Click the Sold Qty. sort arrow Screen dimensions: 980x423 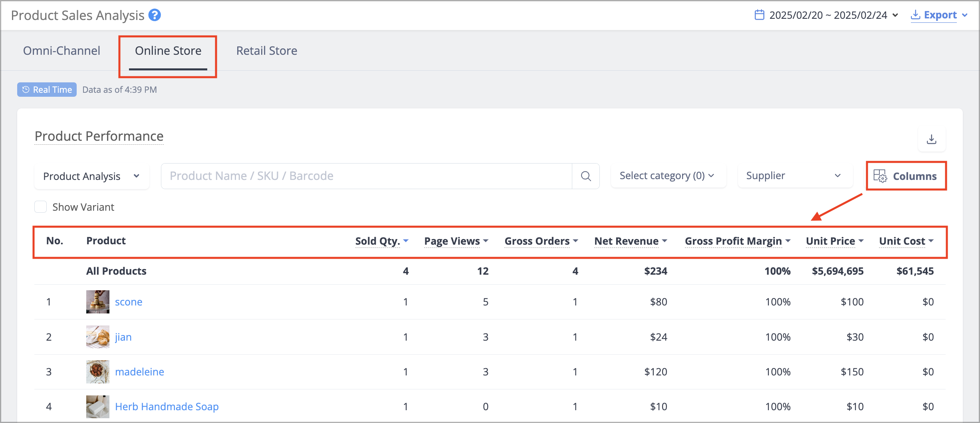pyautogui.click(x=406, y=241)
